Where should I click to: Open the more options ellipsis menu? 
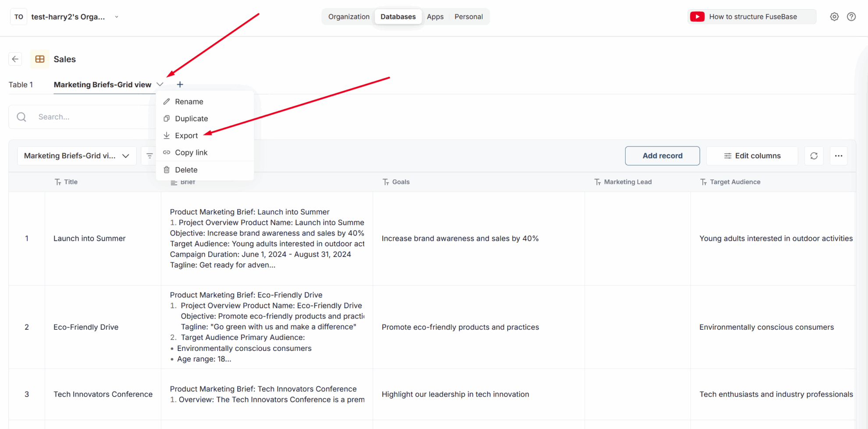point(839,156)
